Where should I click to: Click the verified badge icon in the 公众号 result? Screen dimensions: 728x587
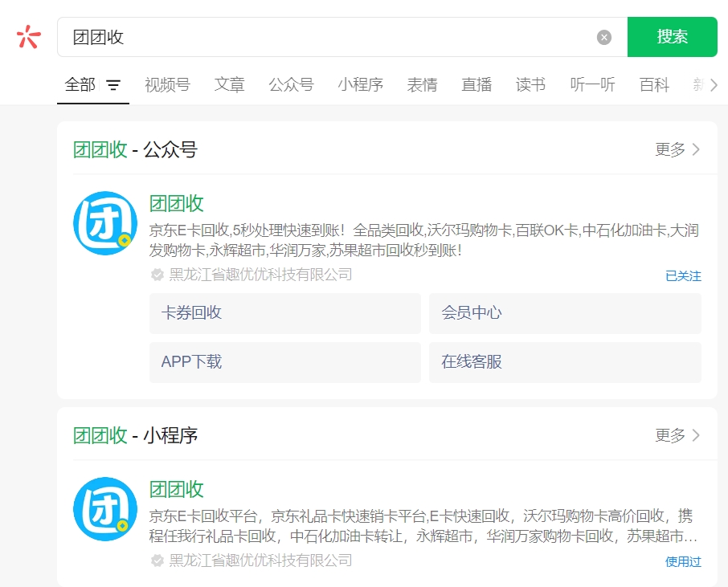pyautogui.click(x=157, y=275)
